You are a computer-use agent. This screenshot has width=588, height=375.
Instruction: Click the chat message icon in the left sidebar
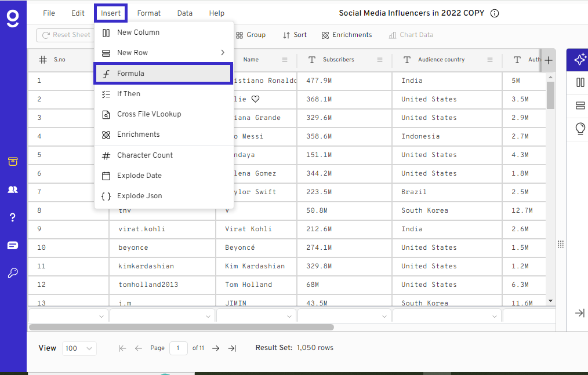coord(13,245)
